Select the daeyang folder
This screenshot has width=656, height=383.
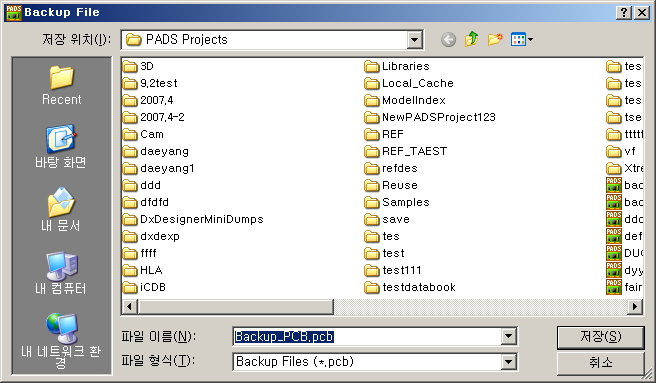pos(156,151)
